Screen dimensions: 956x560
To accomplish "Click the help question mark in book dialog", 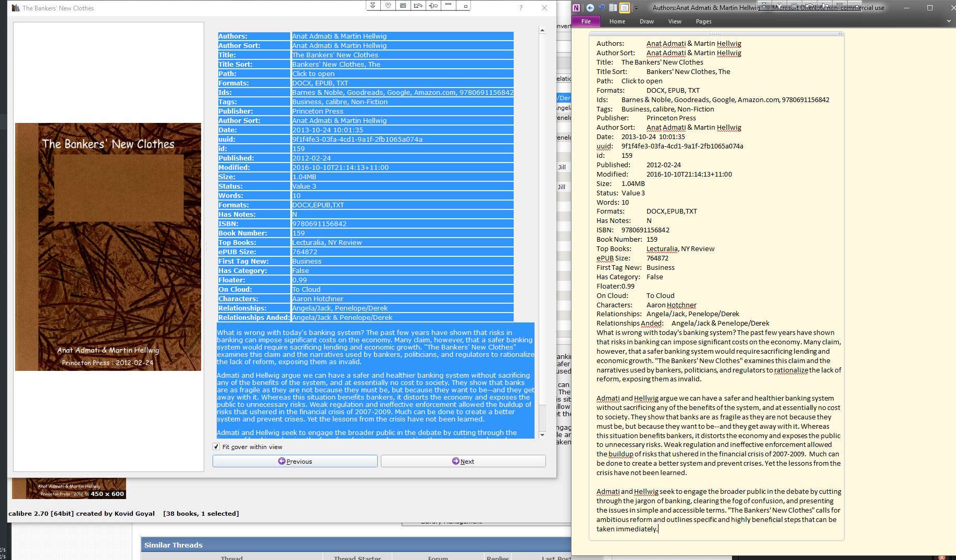I will pyautogui.click(x=521, y=8).
